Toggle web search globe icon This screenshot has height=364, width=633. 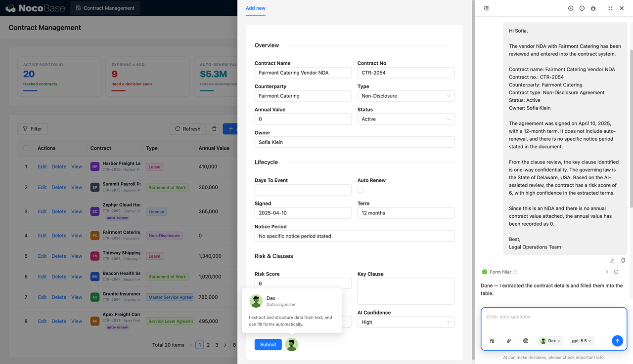pyautogui.click(x=526, y=341)
